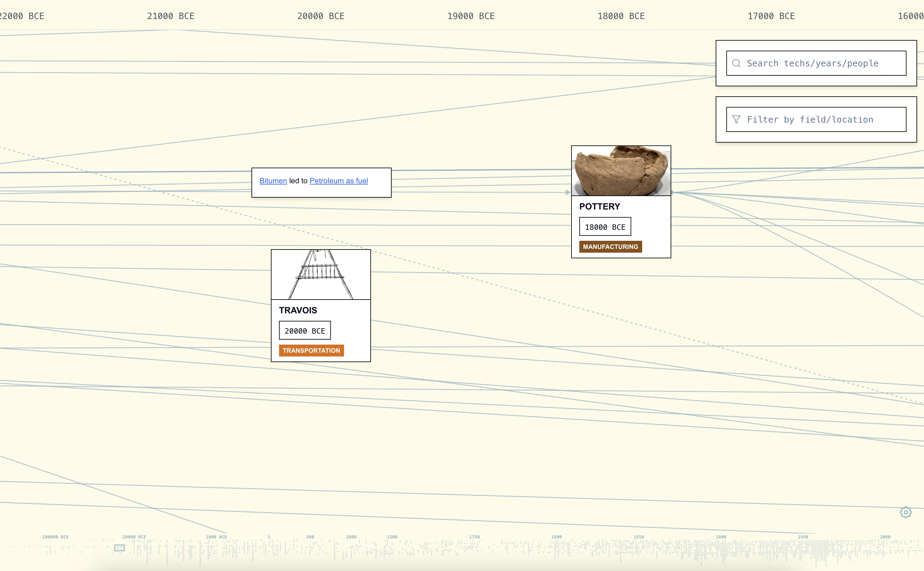This screenshot has height=571, width=924.
Task: Click the 20000 BCE date box
Action: (304, 331)
